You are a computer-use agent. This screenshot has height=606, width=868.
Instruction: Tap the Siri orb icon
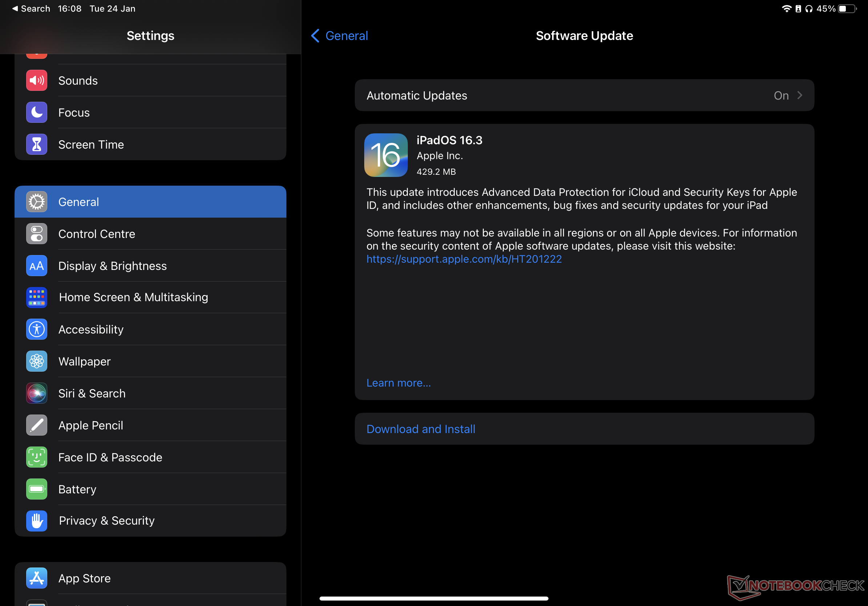[37, 393]
